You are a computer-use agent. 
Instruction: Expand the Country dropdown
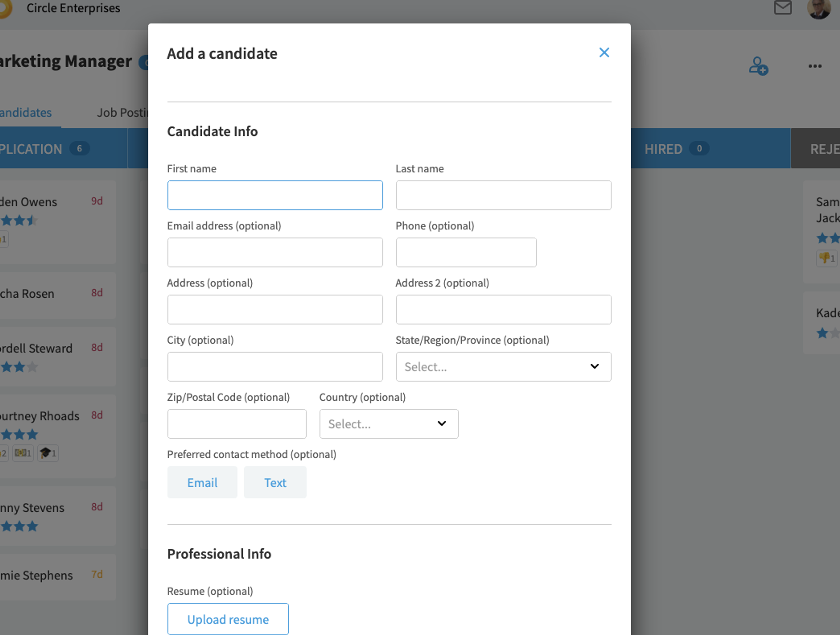[388, 424]
